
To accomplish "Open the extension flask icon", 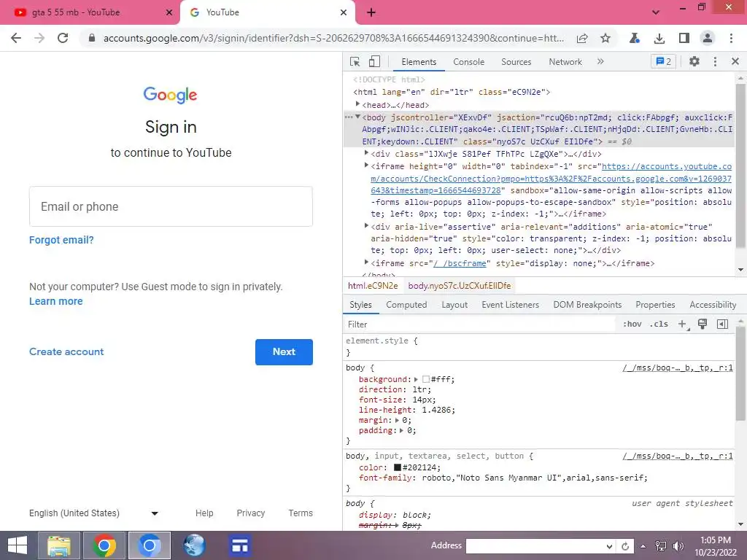I will pos(634,38).
